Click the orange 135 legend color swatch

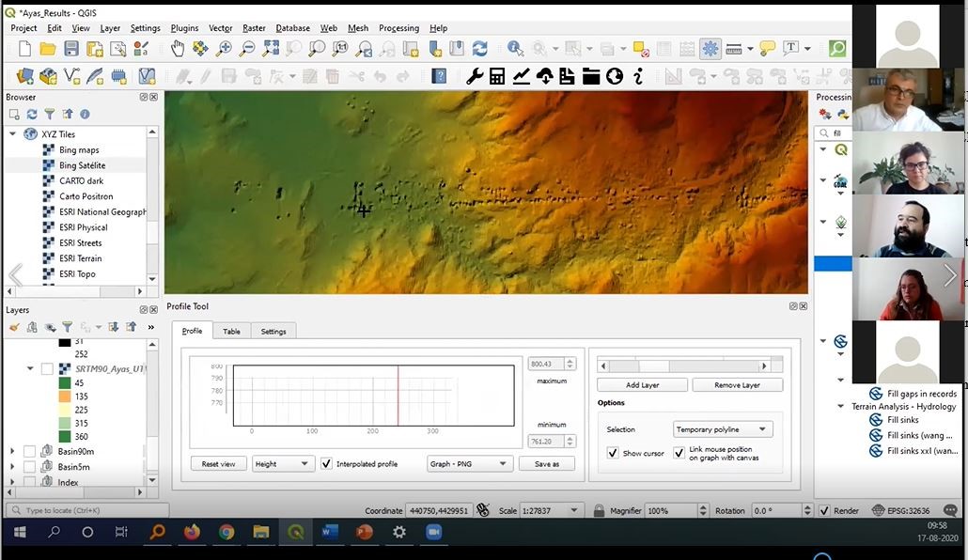tap(64, 397)
